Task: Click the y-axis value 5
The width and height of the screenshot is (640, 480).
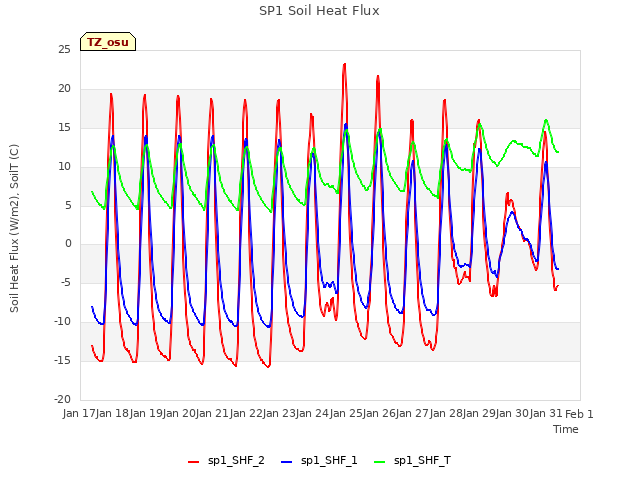Action: pyautogui.click(x=68, y=205)
